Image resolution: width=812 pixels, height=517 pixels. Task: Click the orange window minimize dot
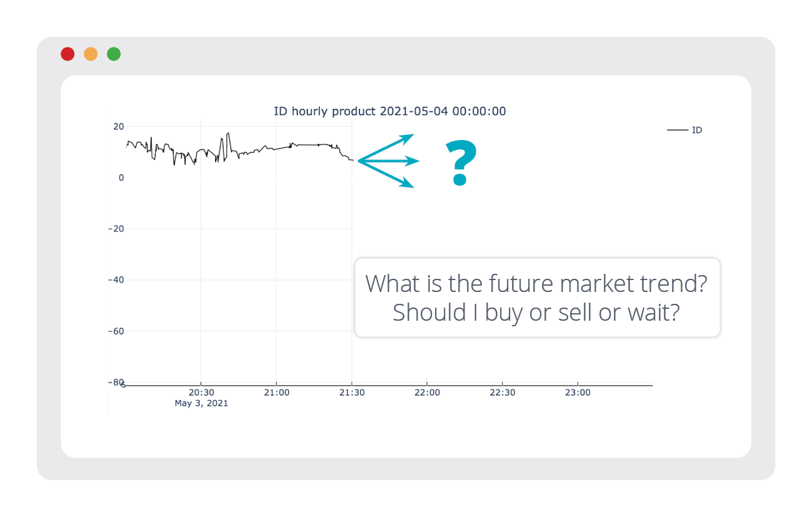(x=91, y=54)
